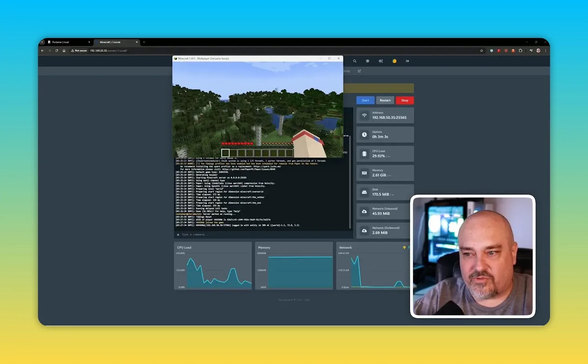Click the Minecraft window title bar text
Viewport: 588px width, 364px height.
pyautogui.click(x=203, y=58)
